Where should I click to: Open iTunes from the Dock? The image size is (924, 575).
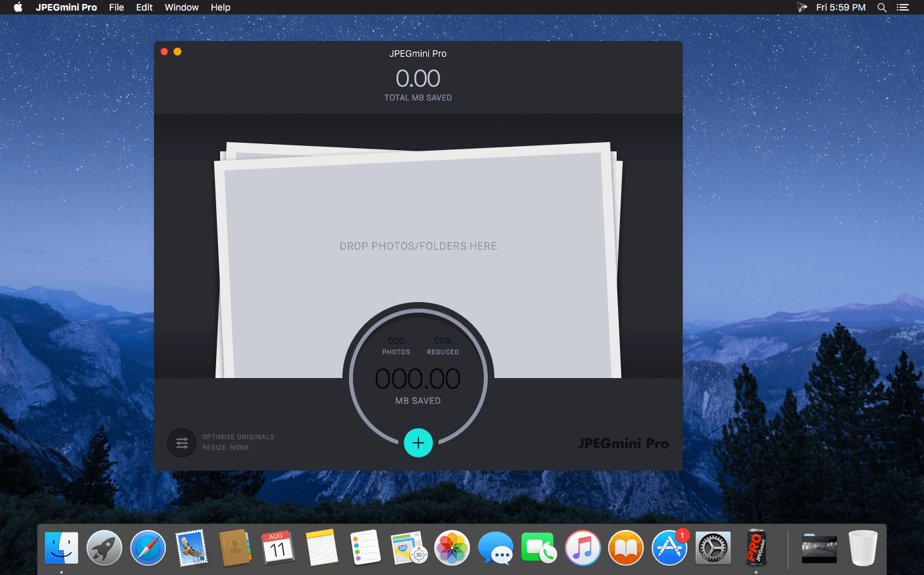(x=583, y=548)
